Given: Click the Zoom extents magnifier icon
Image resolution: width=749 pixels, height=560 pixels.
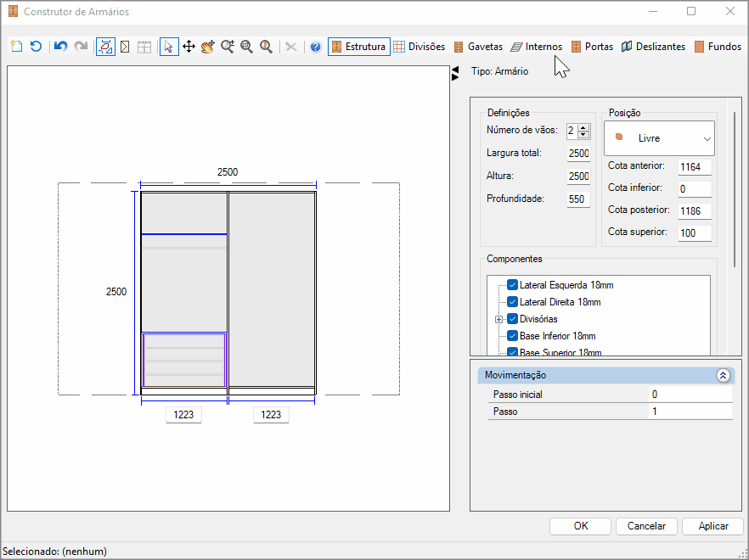Looking at the screenshot, I should tap(266, 47).
